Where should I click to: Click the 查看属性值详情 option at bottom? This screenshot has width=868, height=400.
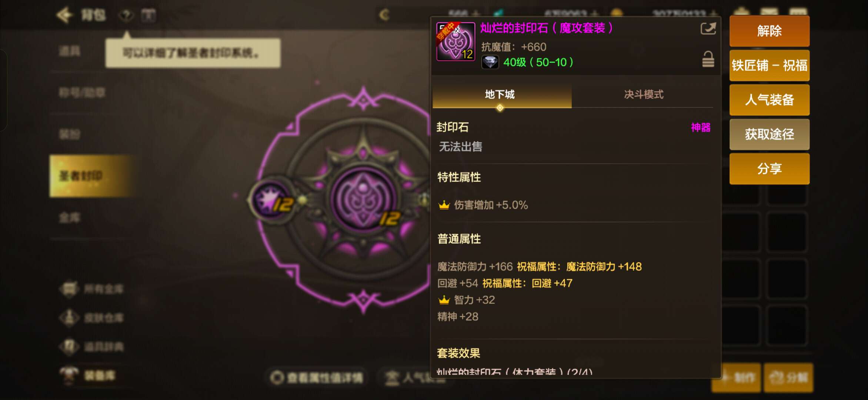[x=317, y=378]
